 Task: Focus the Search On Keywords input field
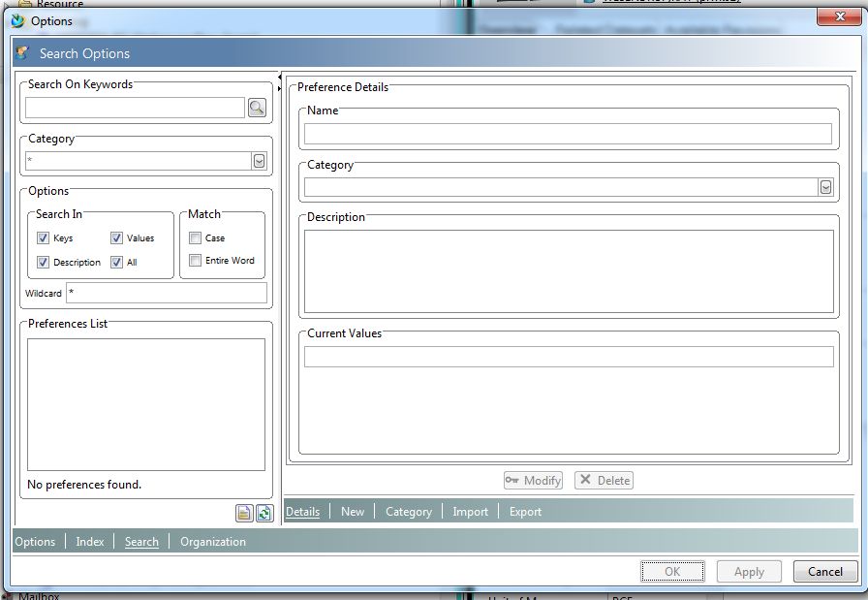click(x=135, y=108)
